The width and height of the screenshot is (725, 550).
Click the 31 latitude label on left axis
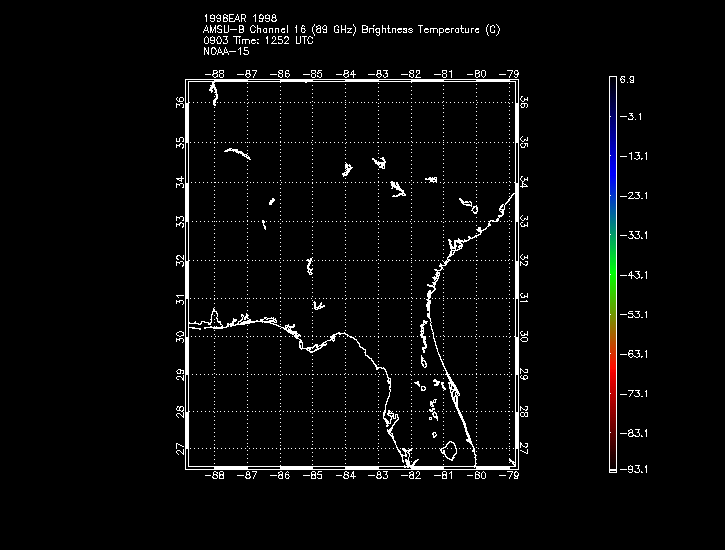coord(180,298)
